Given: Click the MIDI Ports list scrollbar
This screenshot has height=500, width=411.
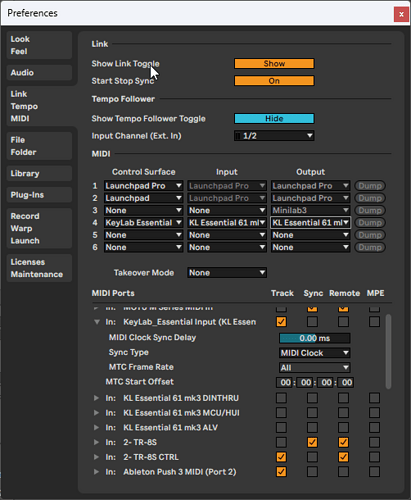Looking at the screenshot, I should tap(388, 351).
